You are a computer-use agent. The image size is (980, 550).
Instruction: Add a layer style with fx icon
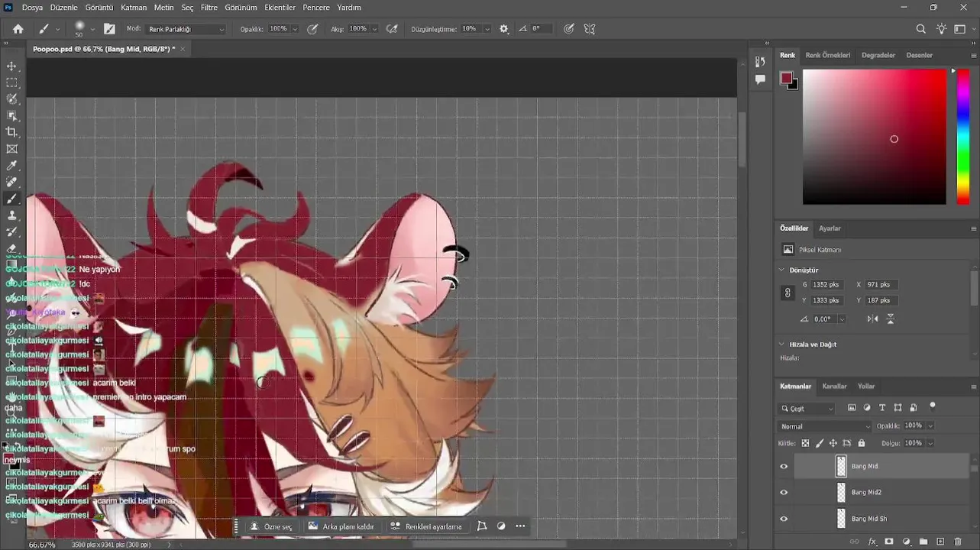tap(872, 542)
